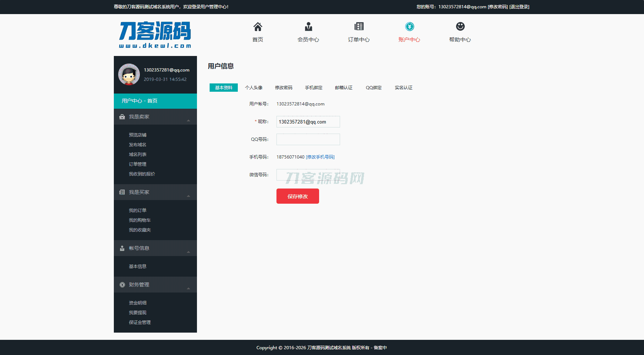Open the help center smiley icon
This screenshot has height=355, width=644.
click(x=460, y=27)
